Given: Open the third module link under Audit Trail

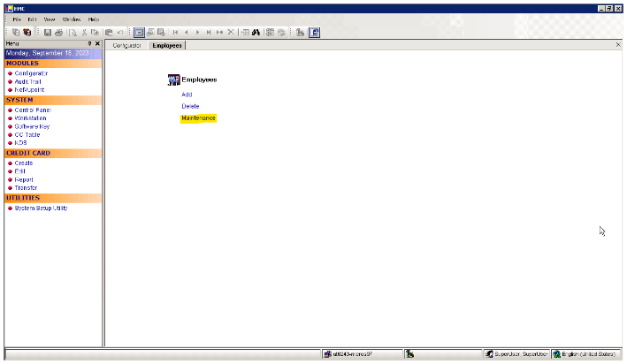Looking at the screenshot, I should point(29,90).
